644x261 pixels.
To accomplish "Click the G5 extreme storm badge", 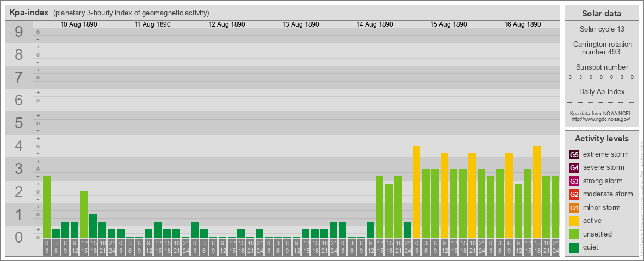I will click(574, 155).
